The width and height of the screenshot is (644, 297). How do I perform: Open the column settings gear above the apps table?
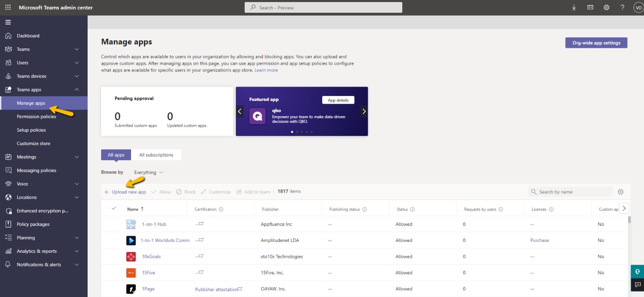point(620,191)
